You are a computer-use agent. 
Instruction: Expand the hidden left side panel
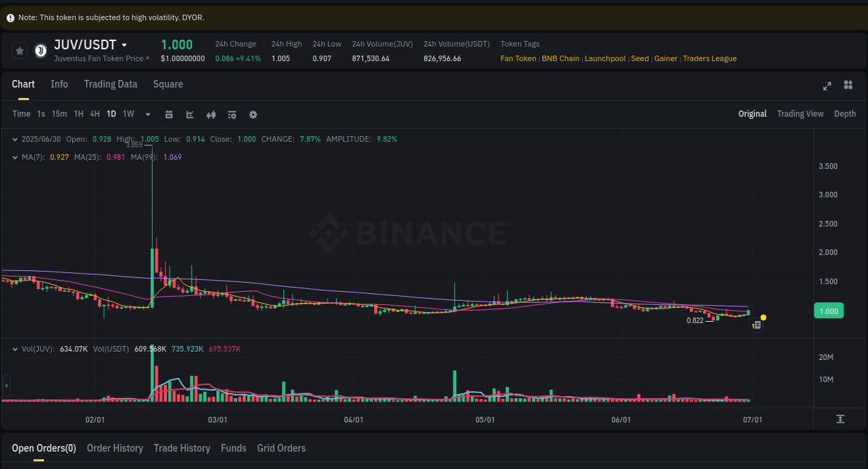[x=6, y=385]
